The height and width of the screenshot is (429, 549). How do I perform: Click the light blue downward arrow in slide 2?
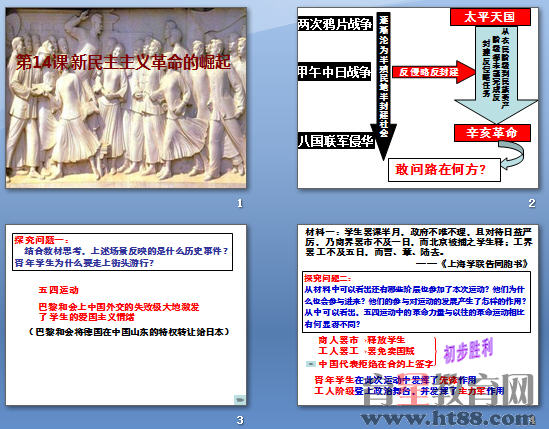pyautogui.click(x=496, y=74)
